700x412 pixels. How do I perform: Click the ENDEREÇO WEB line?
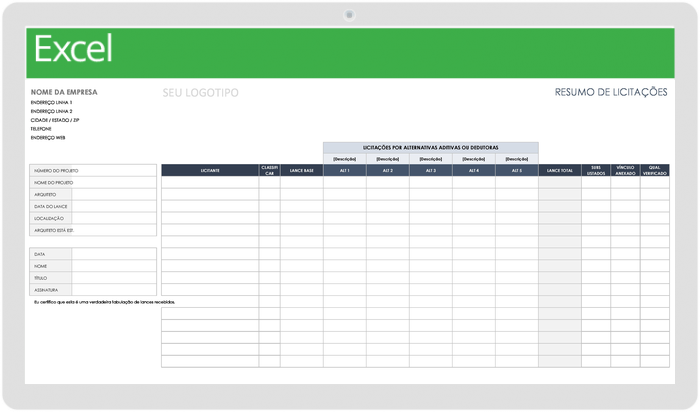coord(48,137)
